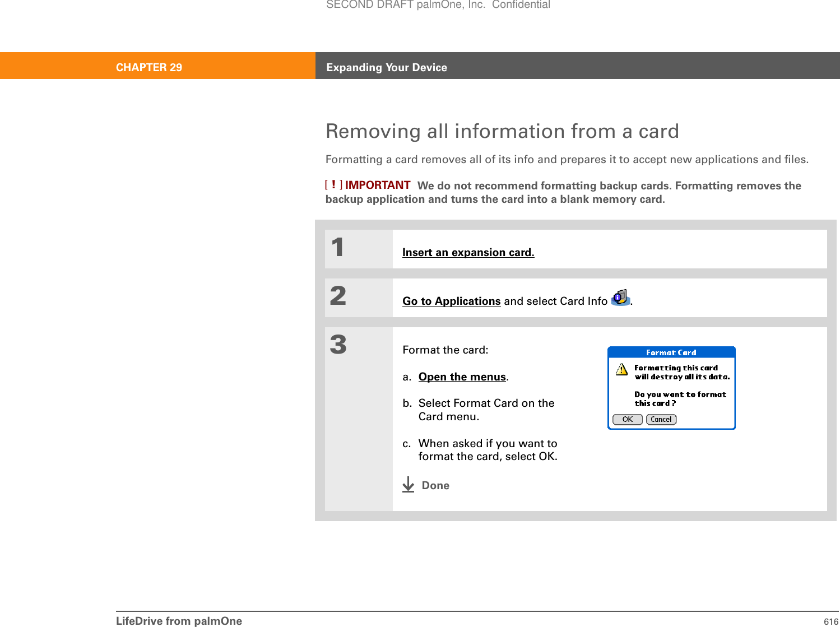This screenshot has width=840, height=627.
Task: Click the 'Expanding Your Device' header title
Action: point(387,67)
